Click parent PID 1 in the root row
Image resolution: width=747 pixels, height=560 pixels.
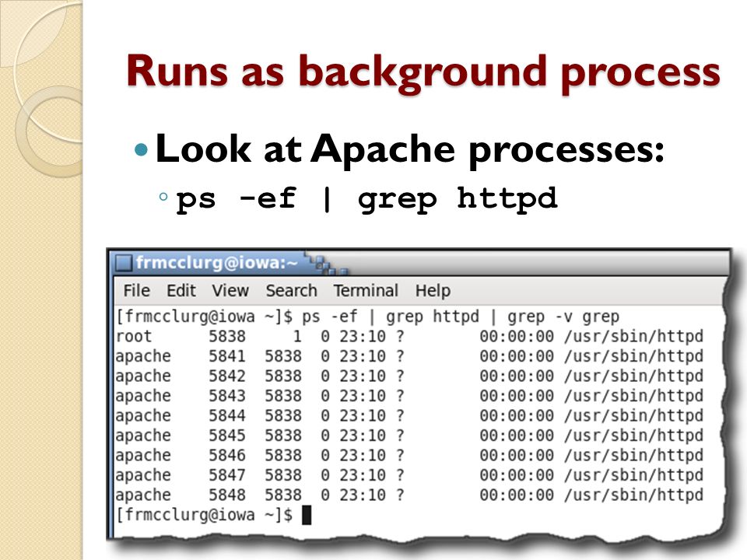tap(297, 337)
